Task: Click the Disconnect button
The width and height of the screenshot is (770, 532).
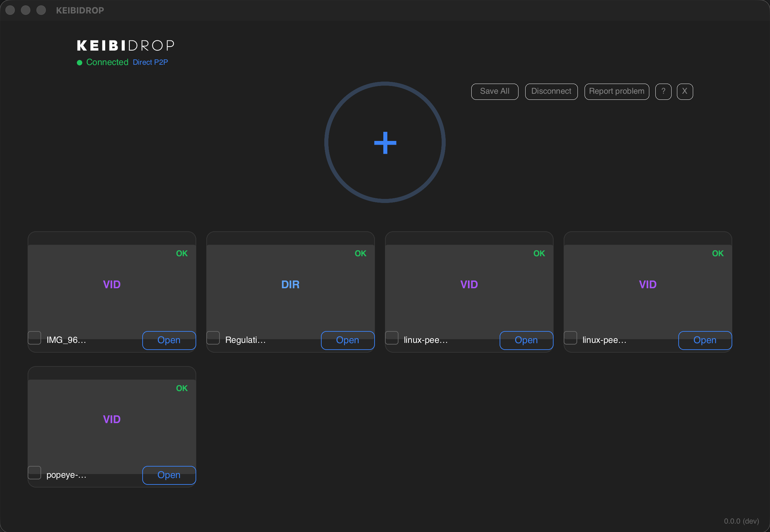Action: [551, 91]
